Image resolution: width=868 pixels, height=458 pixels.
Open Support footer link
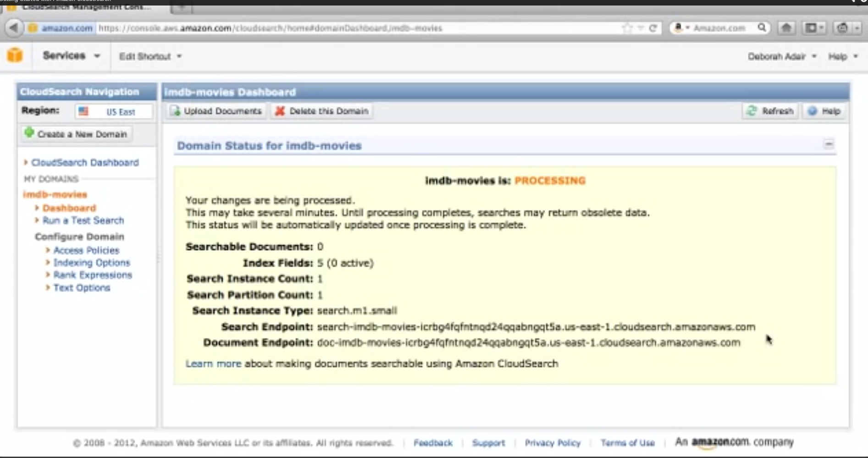pos(488,443)
